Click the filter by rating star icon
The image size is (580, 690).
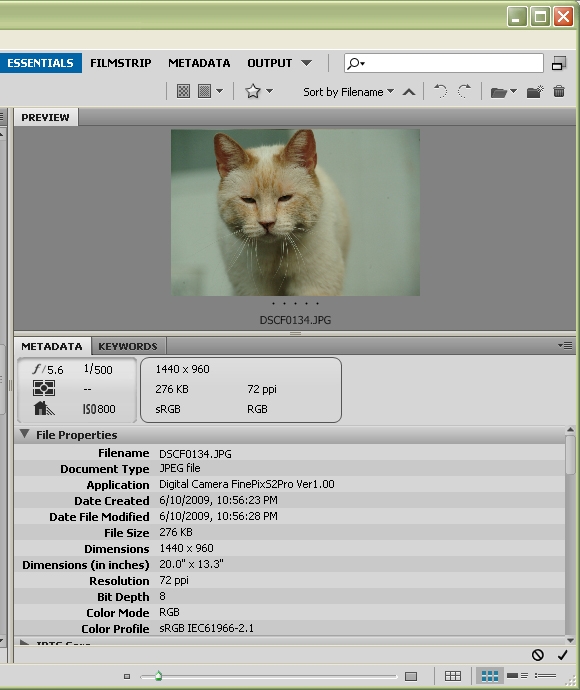[x=253, y=92]
